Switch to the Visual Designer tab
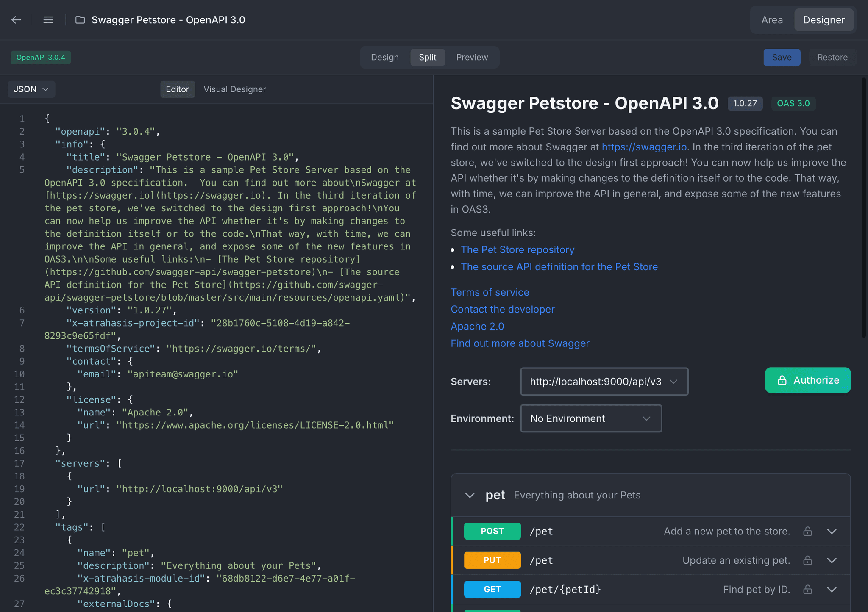This screenshot has height=612, width=868. tap(234, 89)
